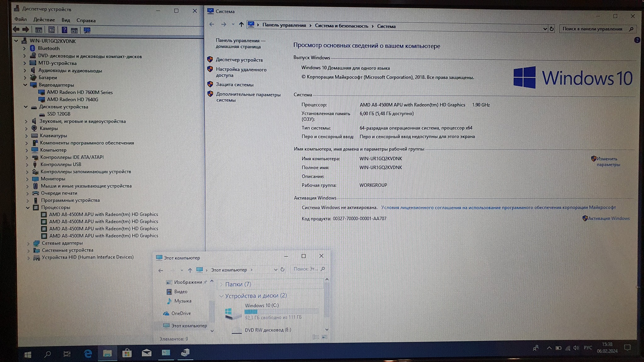Viewport: 644px width, 362px height.
Task: Click the Windows 10 (C:) drive usage bar
Action: click(281, 312)
